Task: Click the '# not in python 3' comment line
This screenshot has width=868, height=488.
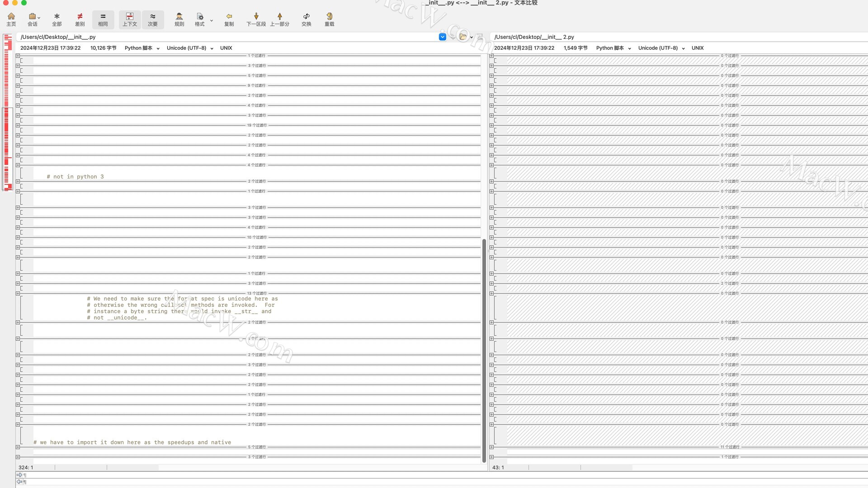Action: (75, 177)
